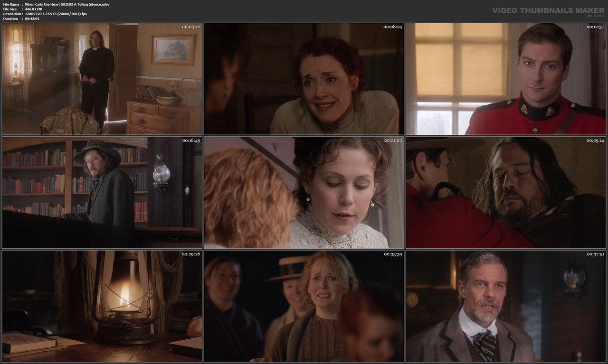Click the resolution value 1280x720 / 23.976 fps
The height and width of the screenshot is (364, 608).
56,14
